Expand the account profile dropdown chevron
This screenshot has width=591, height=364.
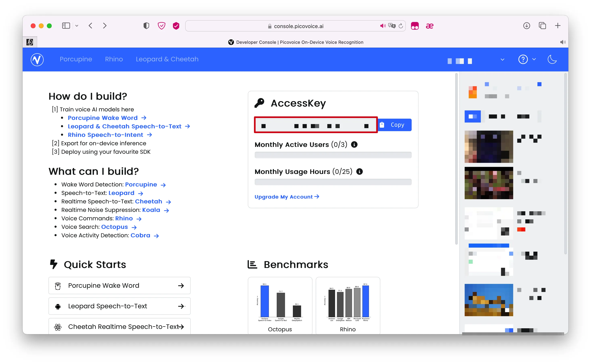click(502, 60)
